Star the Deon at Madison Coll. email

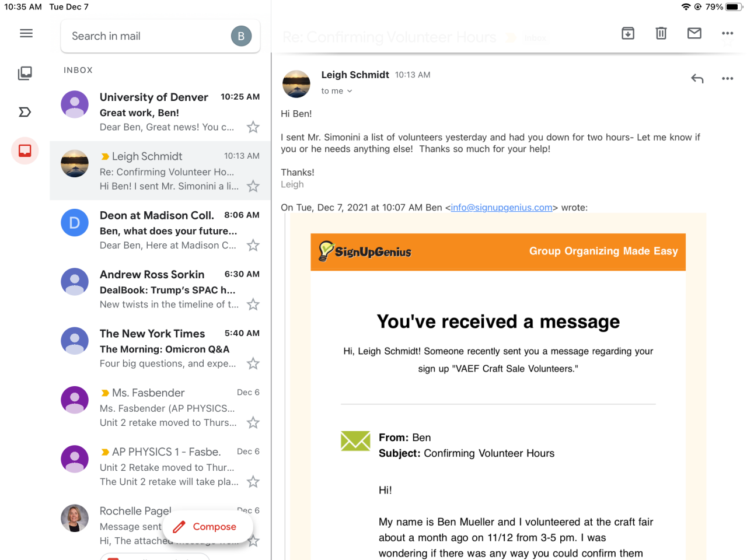[x=253, y=246]
